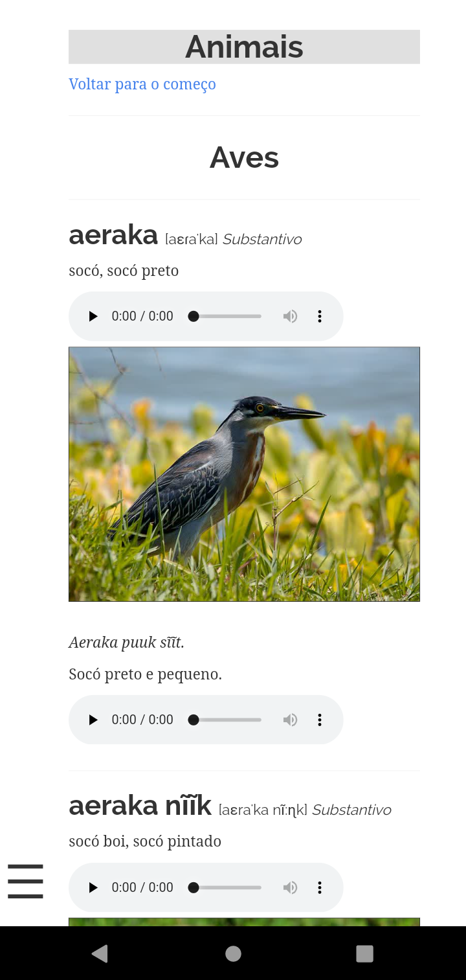Tap the Android home button
The image size is (466, 980).
(233, 953)
